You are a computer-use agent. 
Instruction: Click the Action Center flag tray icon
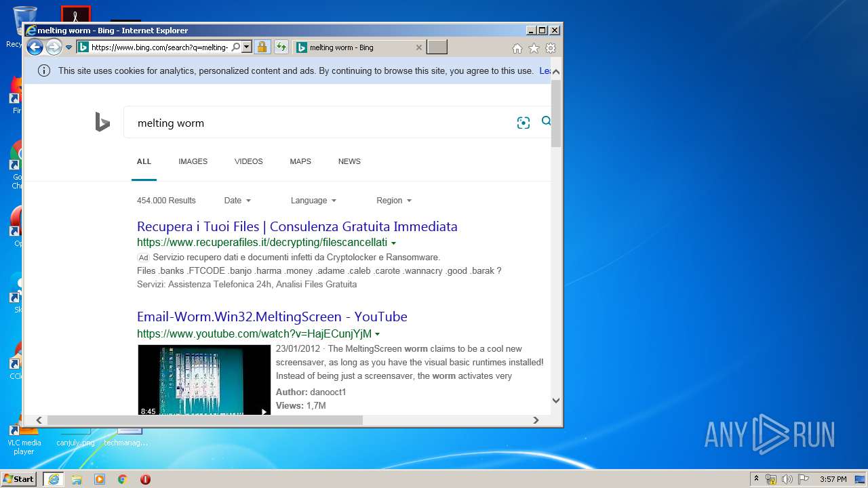click(804, 479)
